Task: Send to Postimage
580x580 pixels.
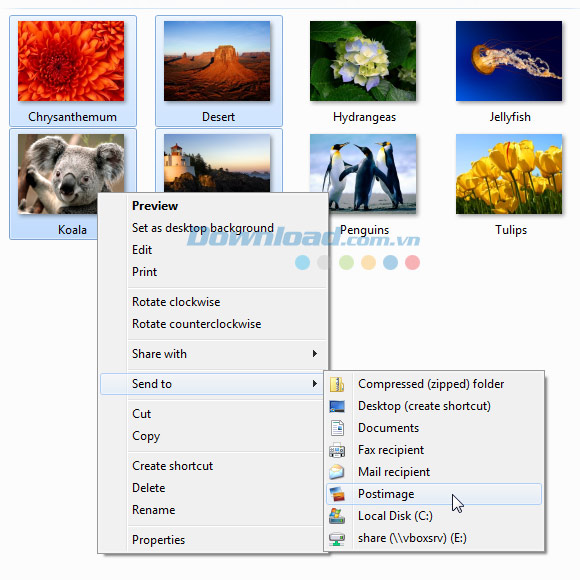Action: tap(434, 494)
